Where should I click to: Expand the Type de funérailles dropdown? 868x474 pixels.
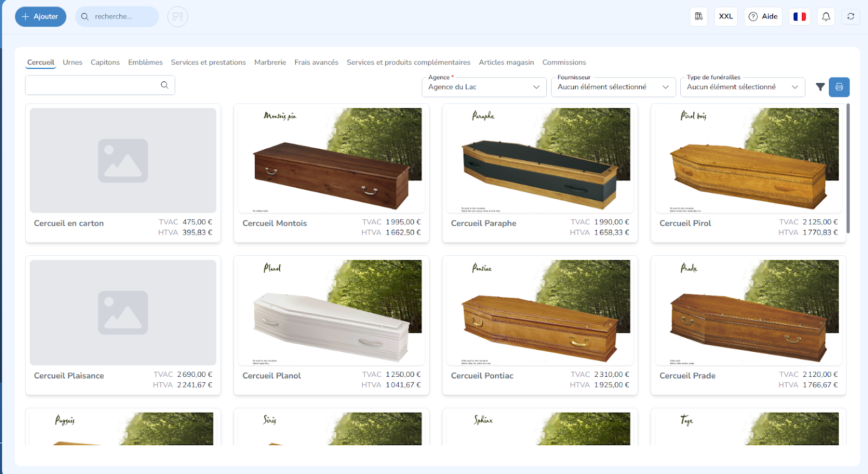click(x=743, y=87)
